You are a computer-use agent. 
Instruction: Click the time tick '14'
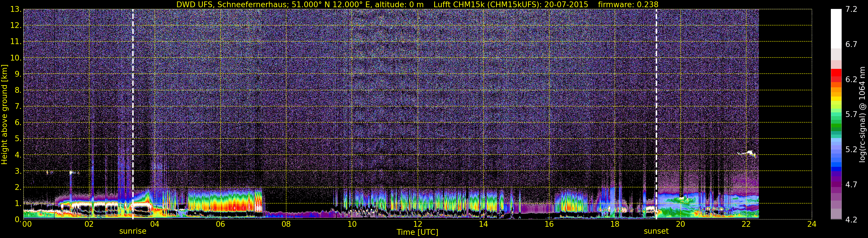point(483,224)
